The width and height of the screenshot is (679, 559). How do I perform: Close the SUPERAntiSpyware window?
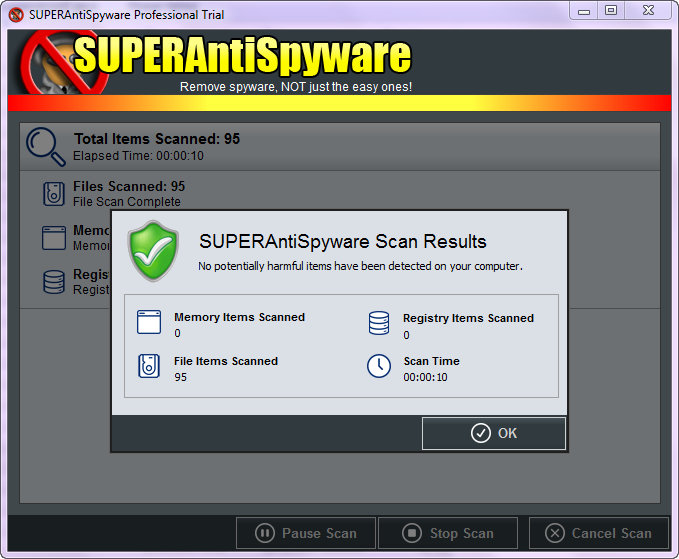click(x=648, y=11)
